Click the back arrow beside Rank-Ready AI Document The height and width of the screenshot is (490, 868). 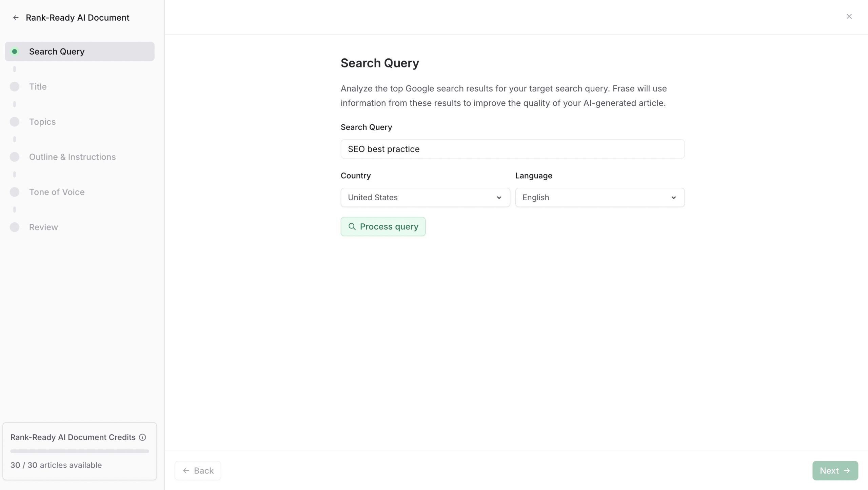pos(16,18)
